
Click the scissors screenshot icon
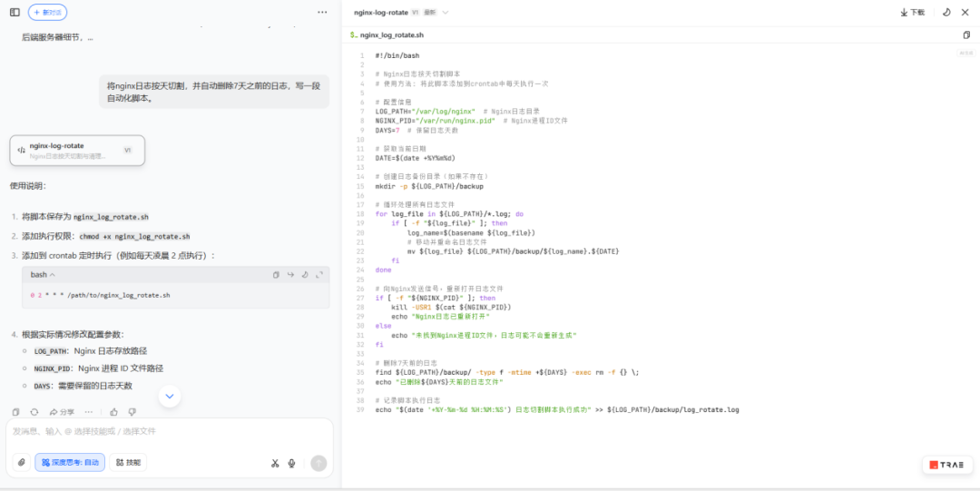tap(274, 464)
